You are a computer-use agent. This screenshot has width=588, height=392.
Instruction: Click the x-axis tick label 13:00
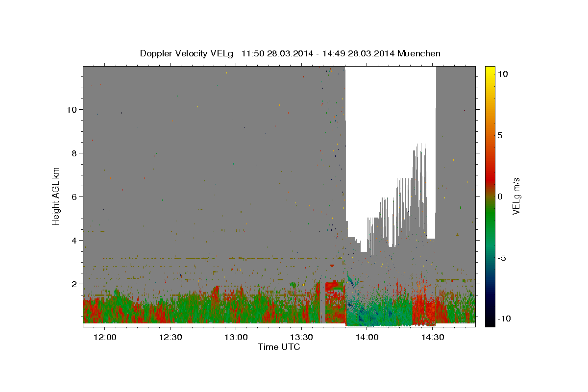click(x=235, y=338)
